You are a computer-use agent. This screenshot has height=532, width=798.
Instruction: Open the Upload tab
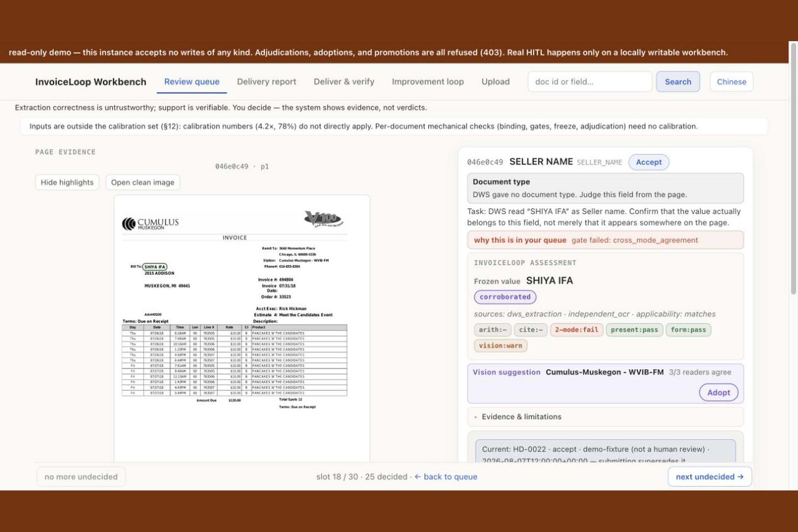click(x=495, y=82)
